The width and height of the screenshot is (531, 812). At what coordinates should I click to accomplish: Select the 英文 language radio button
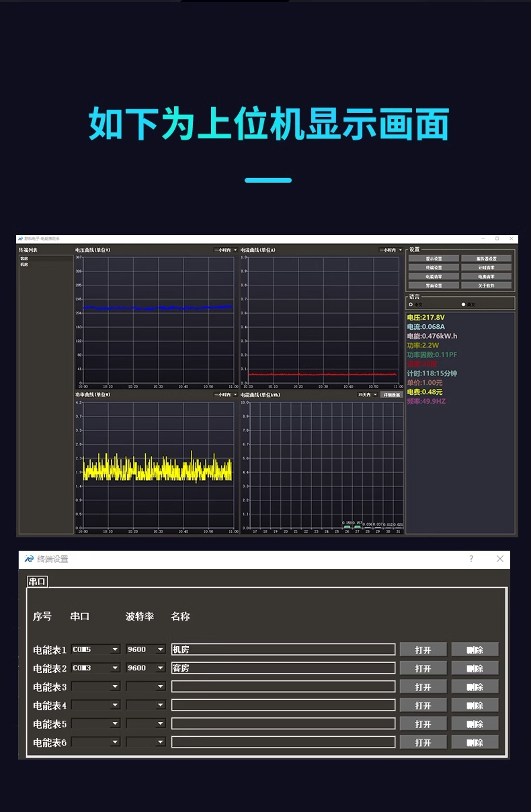463,304
